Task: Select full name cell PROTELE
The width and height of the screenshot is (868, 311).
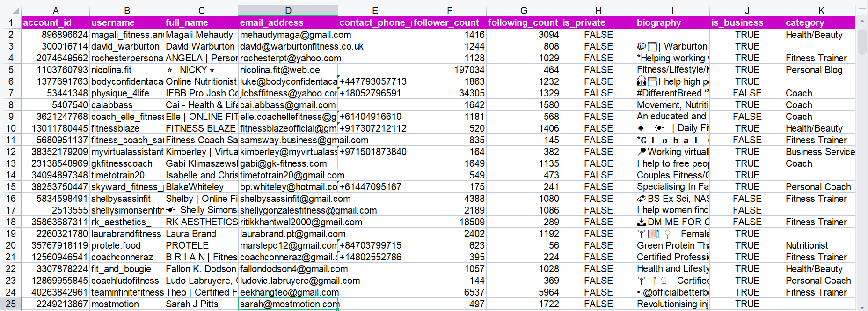Action: (x=201, y=245)
